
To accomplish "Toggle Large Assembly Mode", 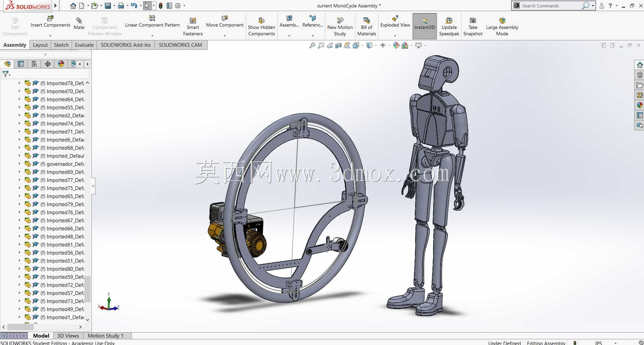I will [502, 26].
